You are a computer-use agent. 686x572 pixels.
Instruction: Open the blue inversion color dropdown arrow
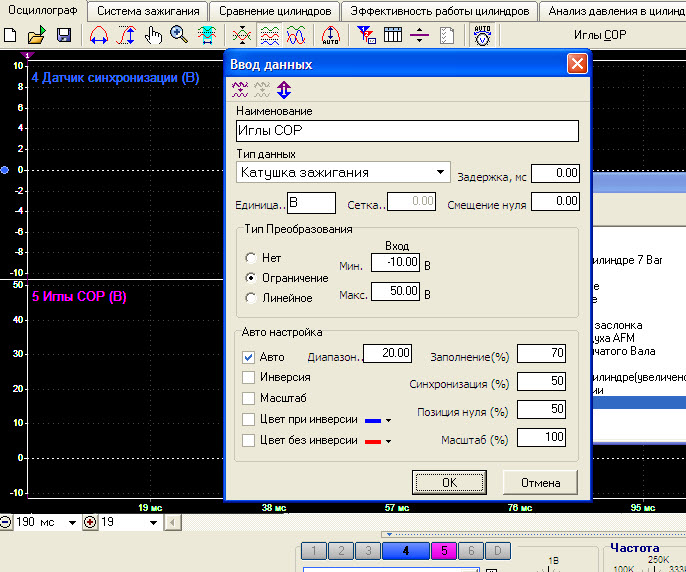(x=388, y=421)
